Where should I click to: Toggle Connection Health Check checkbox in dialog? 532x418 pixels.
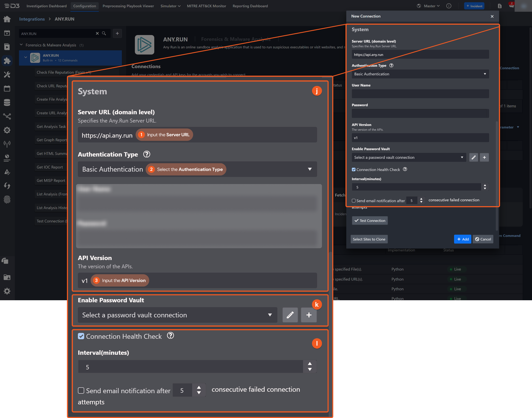tap(354, 169)
